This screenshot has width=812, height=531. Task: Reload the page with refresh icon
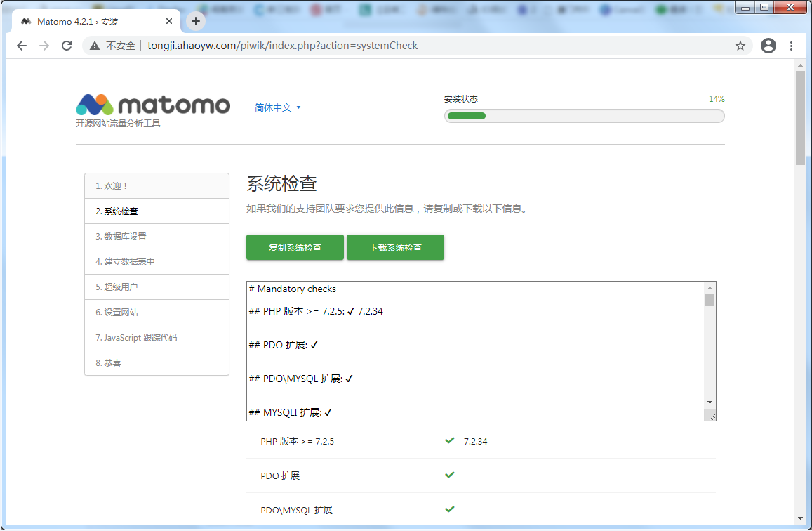pyautogui.click(x=67, y=46)
